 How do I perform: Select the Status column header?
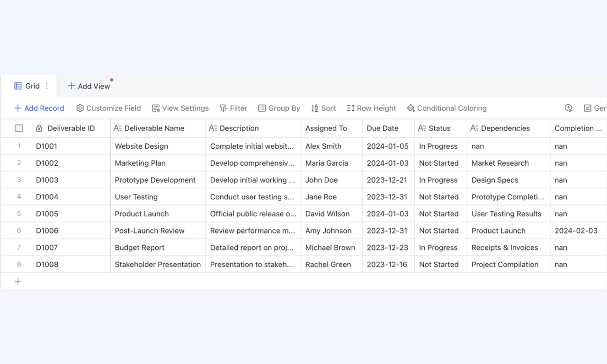[441, 128]
